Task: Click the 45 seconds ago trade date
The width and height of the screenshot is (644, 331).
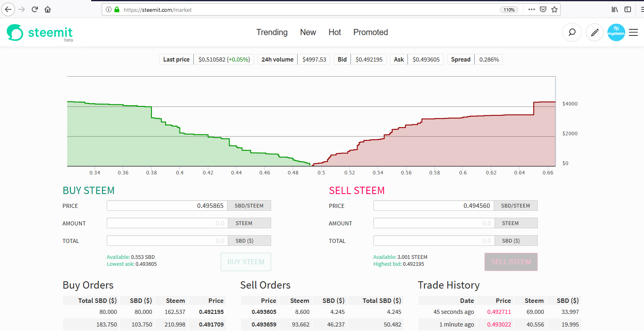Action: (x=453, y=312)
